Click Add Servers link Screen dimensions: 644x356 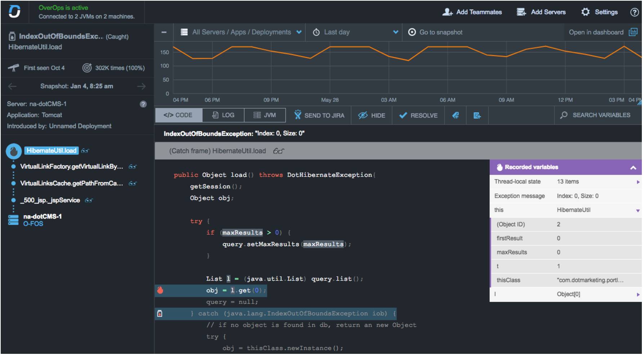pos(541,12)
